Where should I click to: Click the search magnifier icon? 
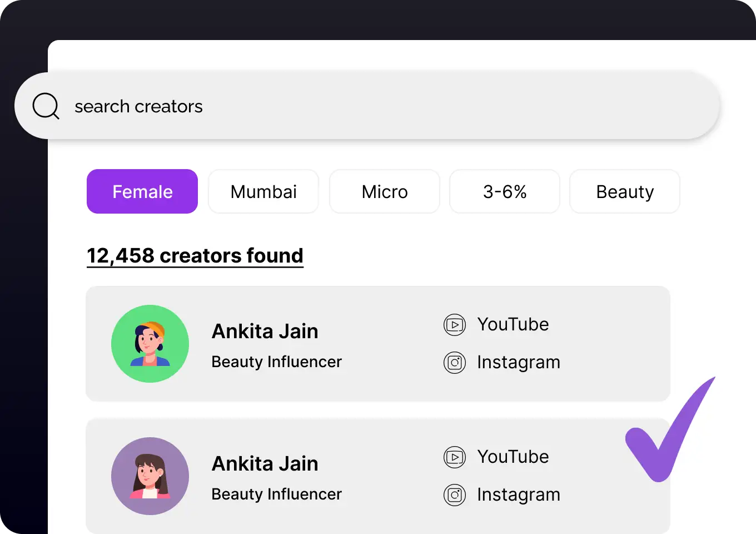pos(46,106)
